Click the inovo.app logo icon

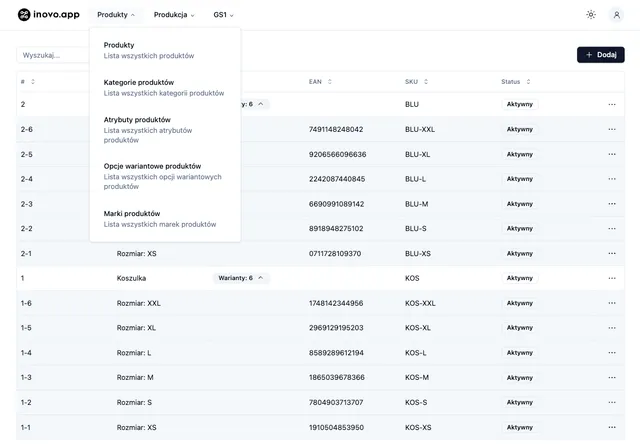[x=24, y=15]
